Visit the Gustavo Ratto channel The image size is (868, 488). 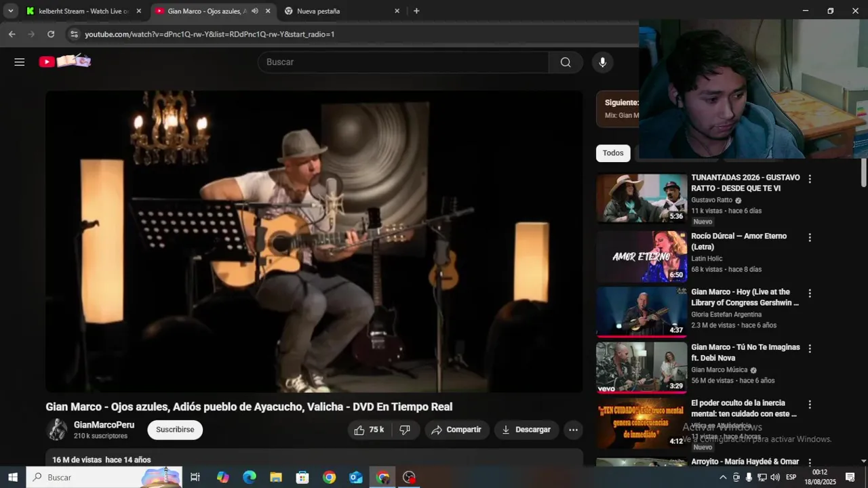711,200
